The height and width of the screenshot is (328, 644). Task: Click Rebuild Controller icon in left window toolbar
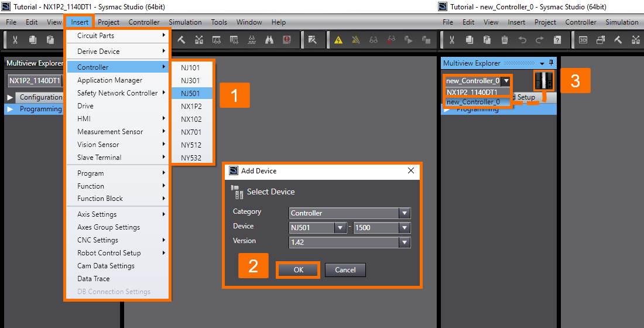coord(199,40)
